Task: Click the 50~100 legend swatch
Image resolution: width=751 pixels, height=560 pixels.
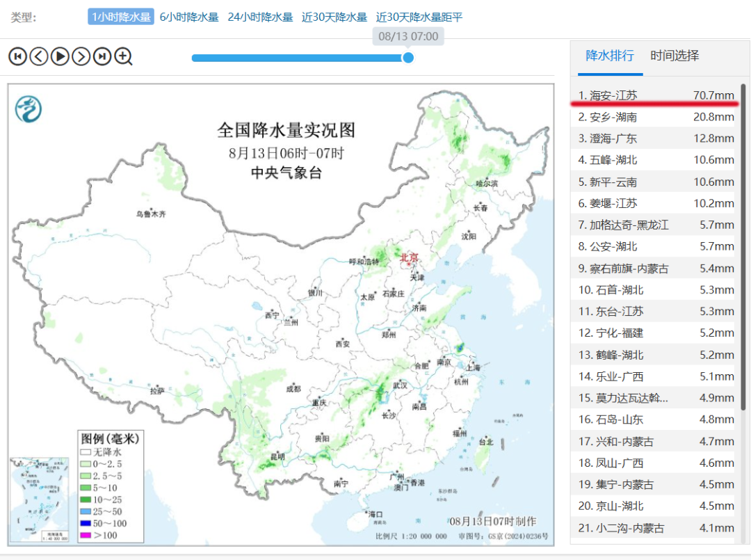Action: coord(86,523)
